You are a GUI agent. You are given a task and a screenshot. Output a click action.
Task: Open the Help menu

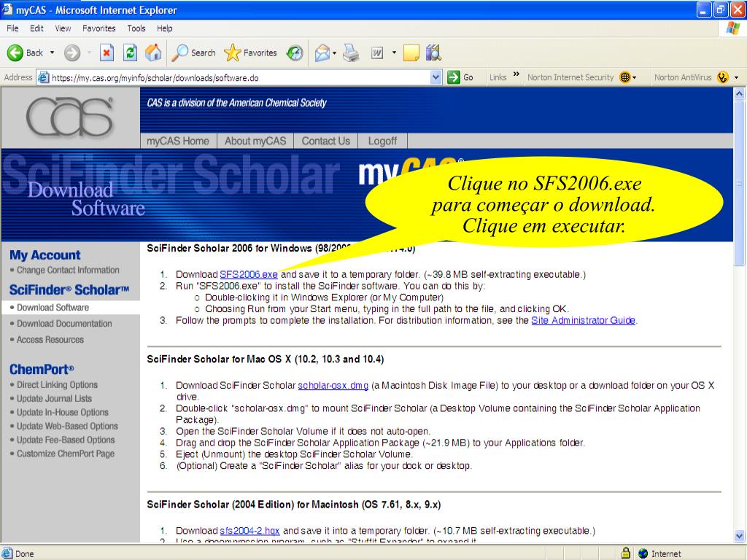(x=164, y=28)
